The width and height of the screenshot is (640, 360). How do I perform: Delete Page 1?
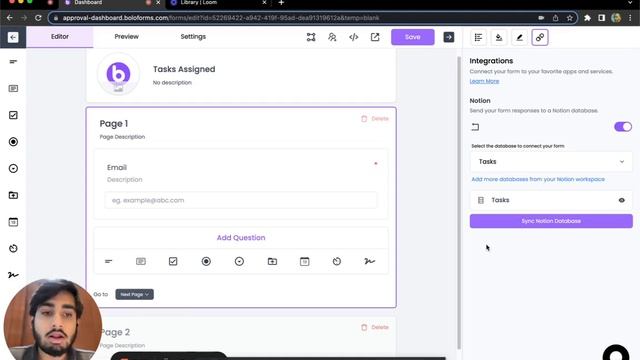click(375, 119)
